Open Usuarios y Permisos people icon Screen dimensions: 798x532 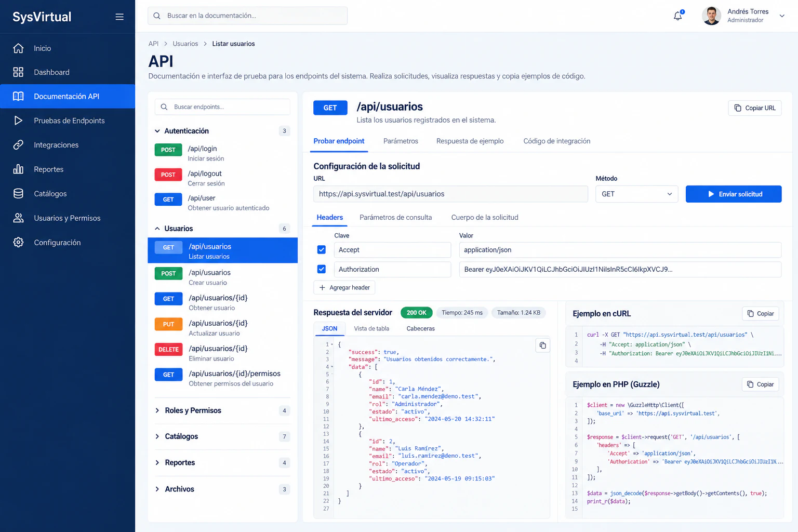(18, 218)
